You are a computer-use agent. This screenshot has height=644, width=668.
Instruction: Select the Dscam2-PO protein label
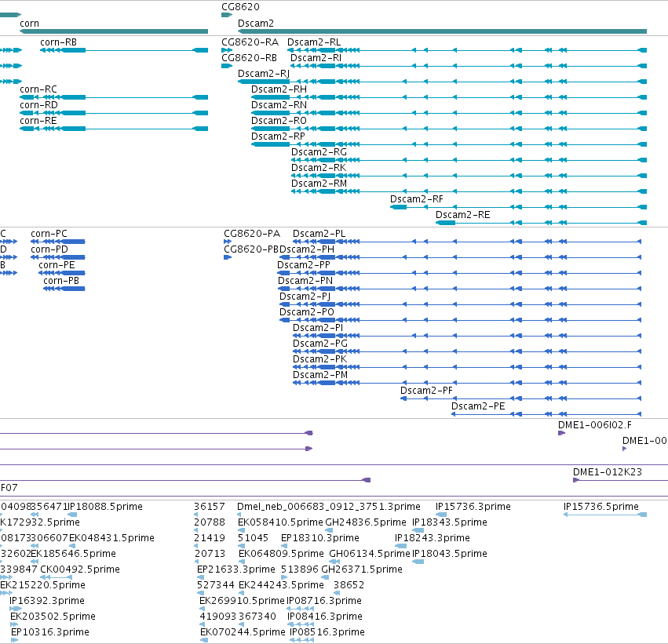307,312
